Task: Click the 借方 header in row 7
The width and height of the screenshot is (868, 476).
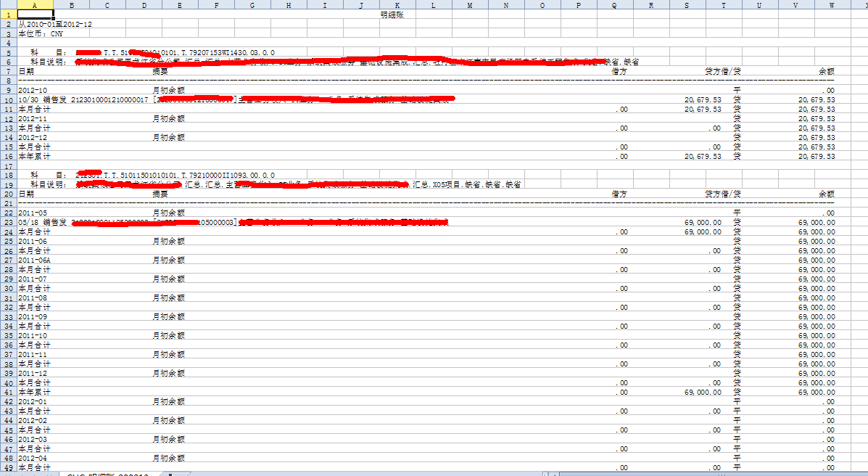Action: point(619,72)
